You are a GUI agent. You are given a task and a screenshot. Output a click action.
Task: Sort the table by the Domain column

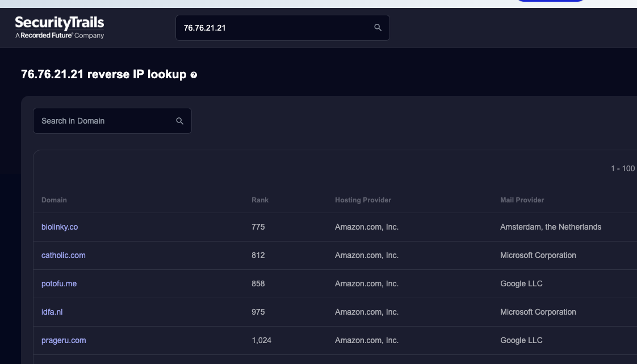click(54, 200)
